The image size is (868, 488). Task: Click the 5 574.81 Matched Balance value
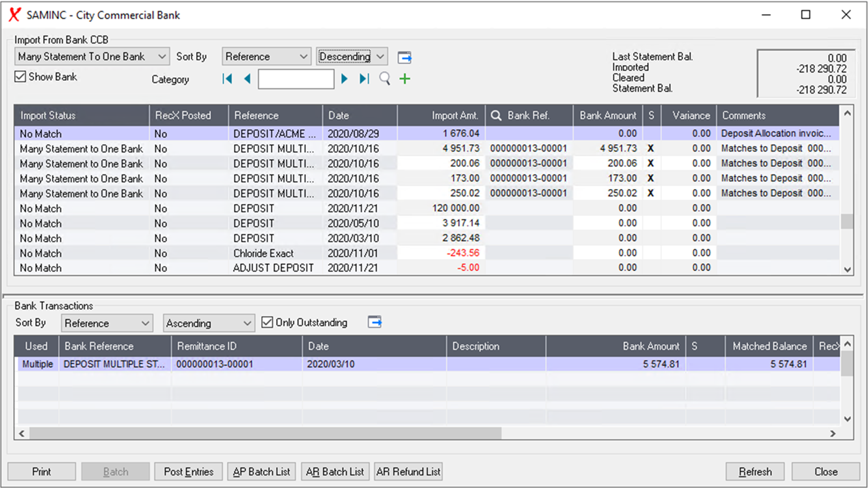769,364
